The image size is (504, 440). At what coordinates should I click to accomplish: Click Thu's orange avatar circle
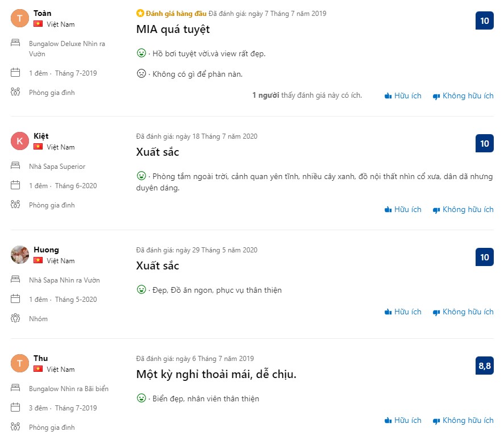coord(20,363)
